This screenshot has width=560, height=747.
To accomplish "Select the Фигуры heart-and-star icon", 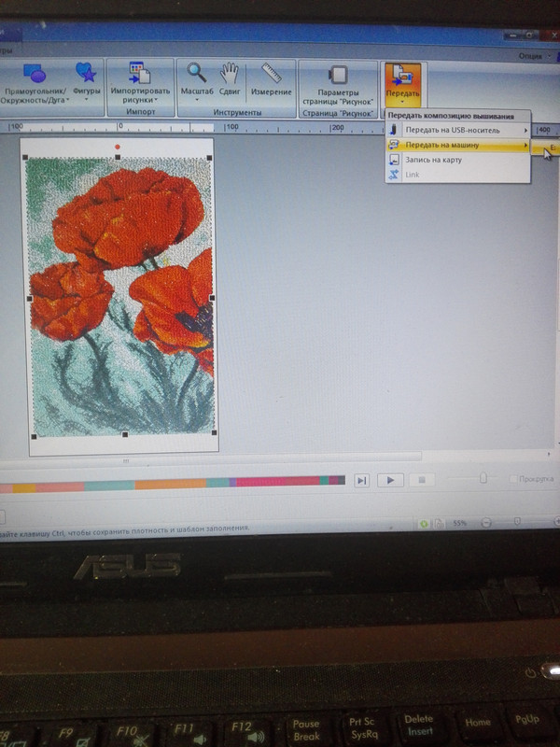I will pyautogui.click(x=86, y=72).
